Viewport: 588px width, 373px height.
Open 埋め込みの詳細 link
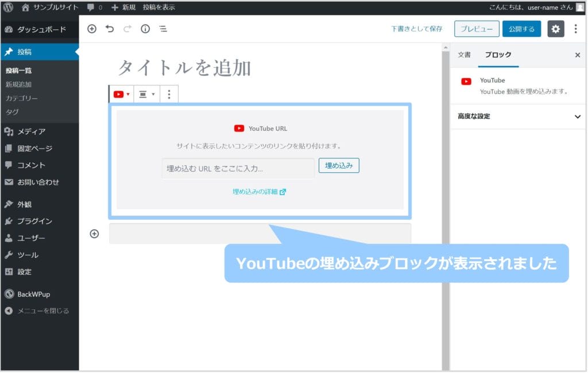259,192
